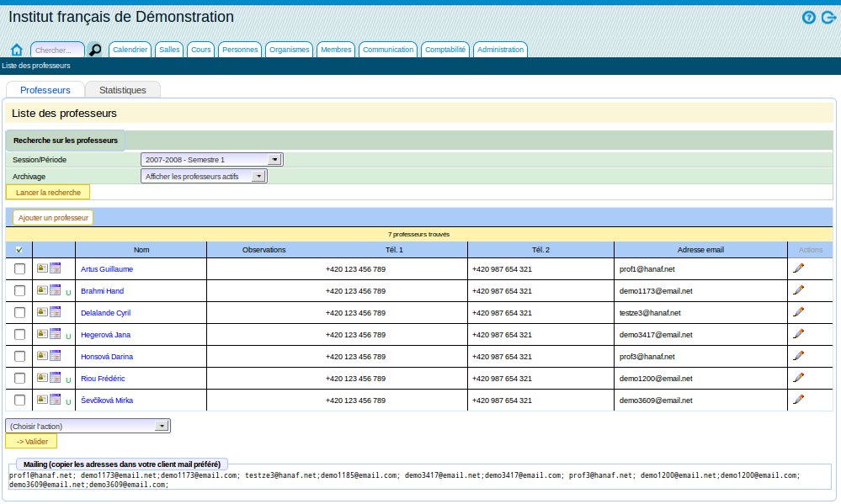841x504 pixels.
Task: Tick the checkbox for Artus Guillaume
Action: point(20,268)
